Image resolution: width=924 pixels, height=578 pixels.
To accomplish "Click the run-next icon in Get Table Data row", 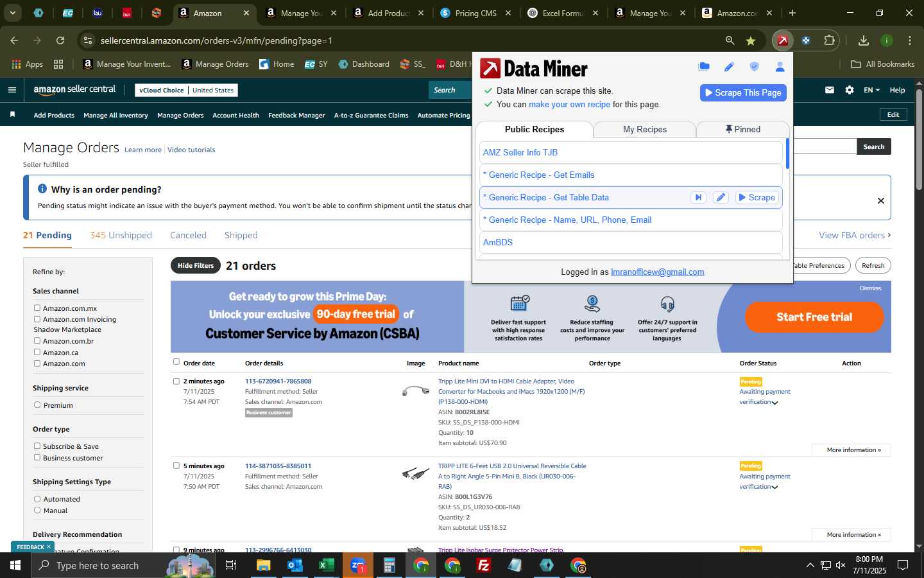I will tap(698, 198).
